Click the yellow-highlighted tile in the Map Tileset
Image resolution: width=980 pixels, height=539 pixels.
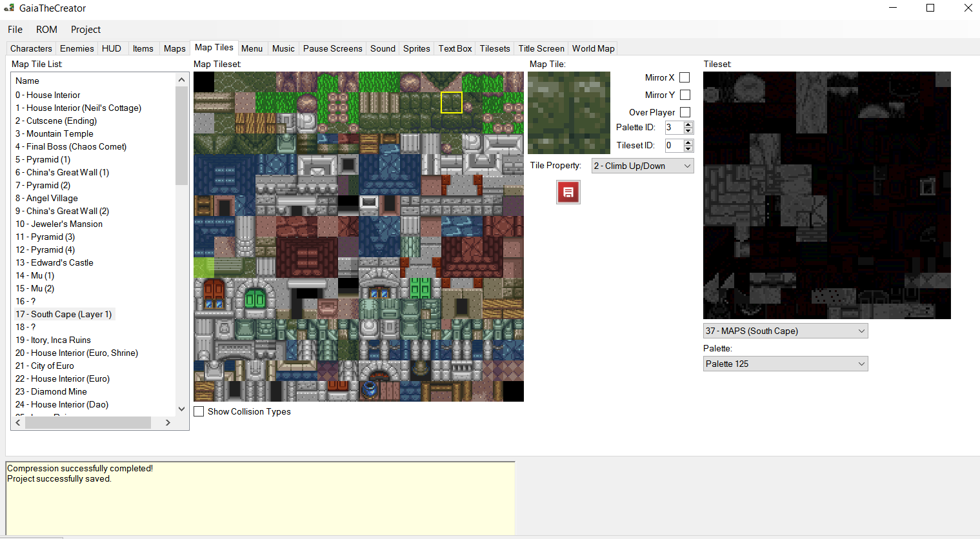[451, 103]
